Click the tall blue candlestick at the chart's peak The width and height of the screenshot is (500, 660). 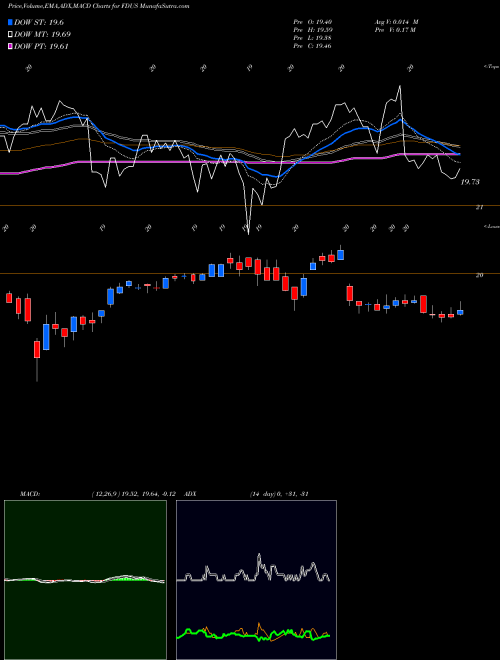tap(340, 253)
